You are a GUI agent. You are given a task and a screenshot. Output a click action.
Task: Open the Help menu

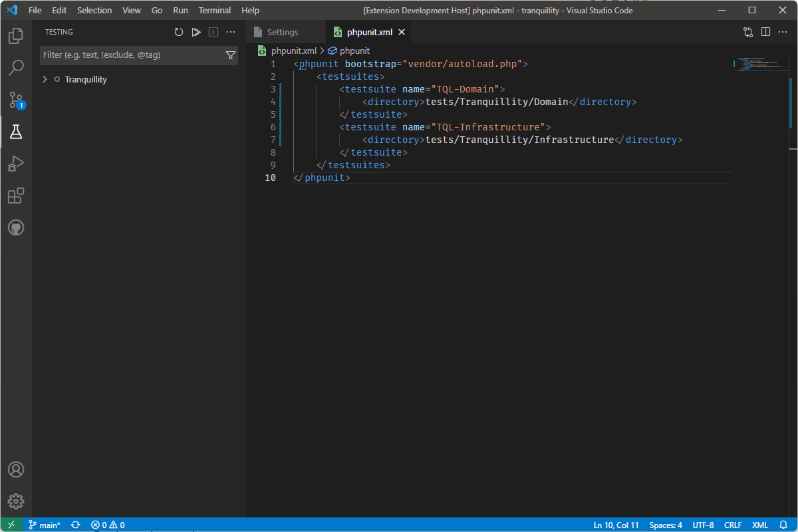(x=251, y=11)
